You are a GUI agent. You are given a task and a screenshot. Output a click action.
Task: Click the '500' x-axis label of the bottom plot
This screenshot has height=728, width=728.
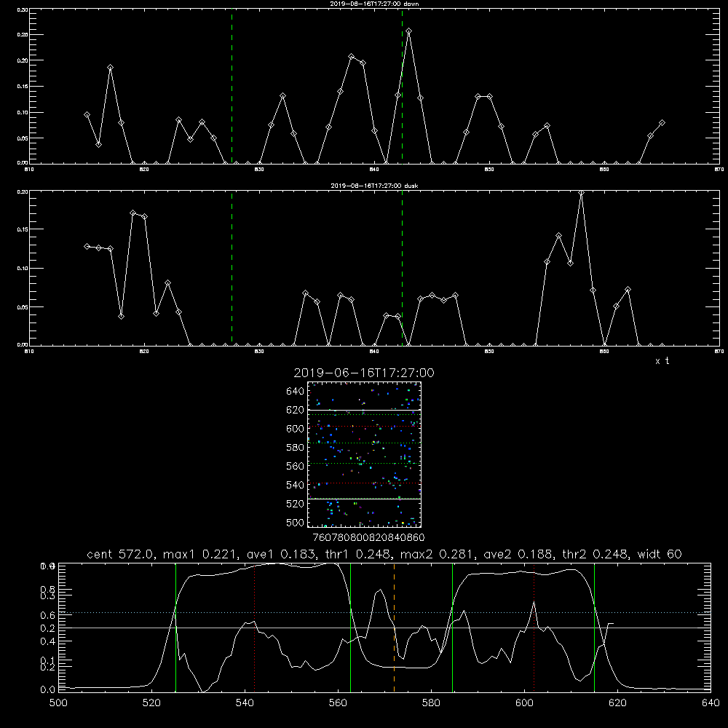coord(58,703)
